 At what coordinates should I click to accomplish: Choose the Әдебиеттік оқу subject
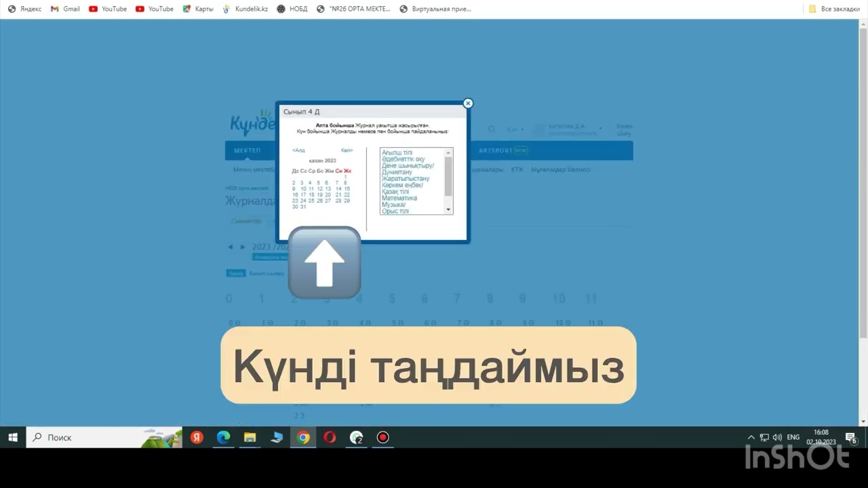[403, 159]
